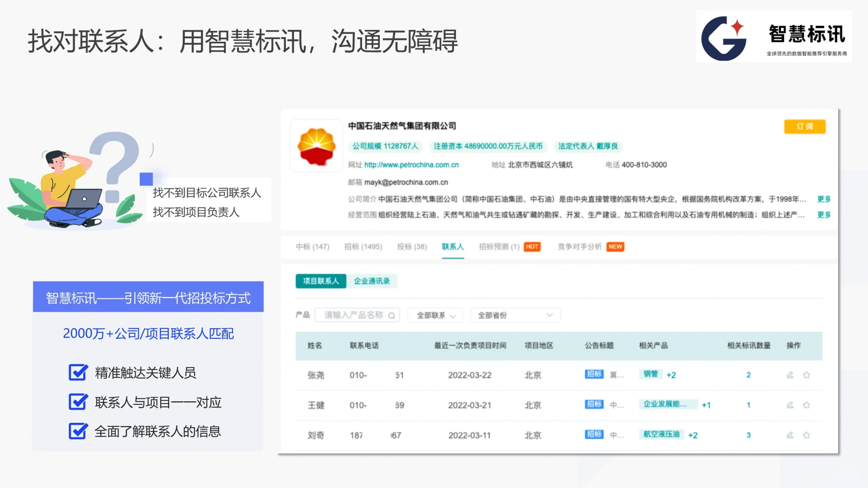
Task: Click the checkbox next to 全面了解联系人的信息
Action: point(78,432)
